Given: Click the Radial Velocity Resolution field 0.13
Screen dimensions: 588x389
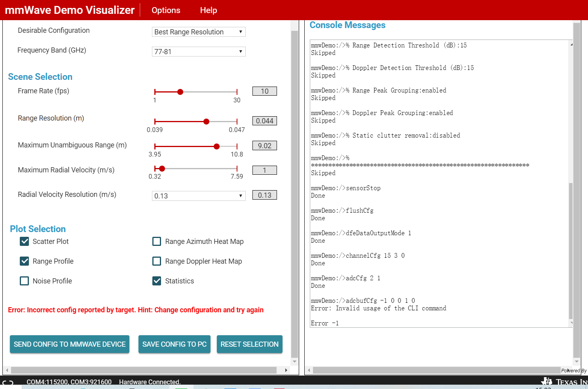Looking at the screenshot, I should [x=265, y=195].
